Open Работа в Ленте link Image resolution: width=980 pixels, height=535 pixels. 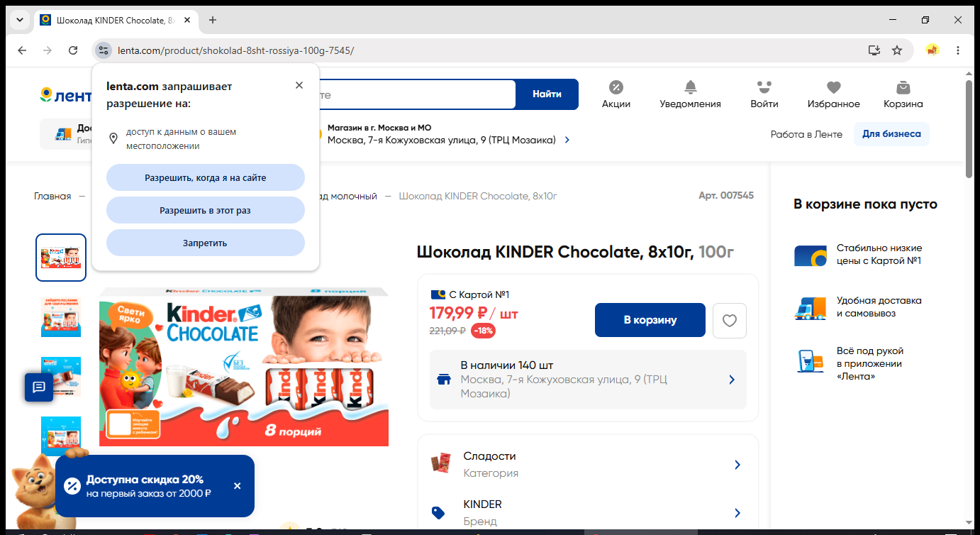(806, 134)
